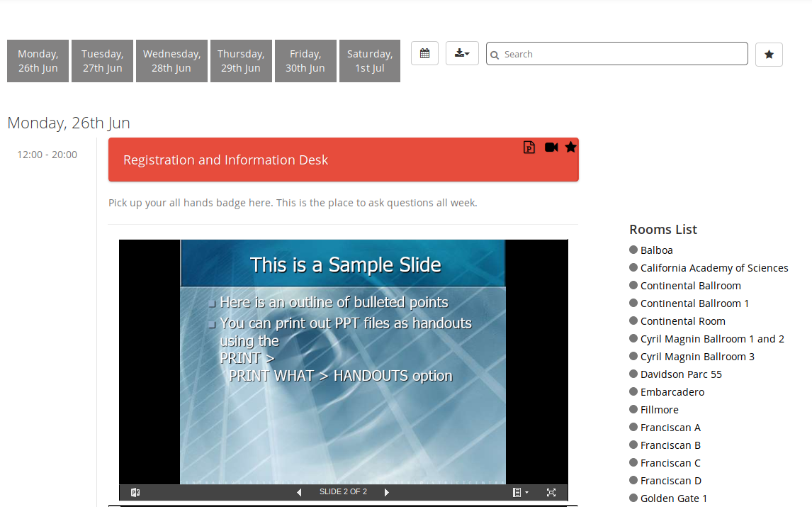Open the calendar view icon
The height and width of the screenshot is (507, 812).
click(424, 53)
